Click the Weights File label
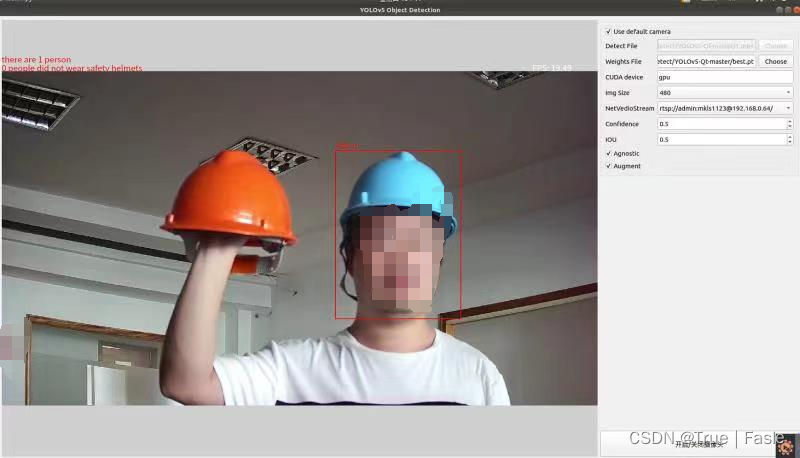The height and width of the screenshot is (458, 800). [623, 62]
